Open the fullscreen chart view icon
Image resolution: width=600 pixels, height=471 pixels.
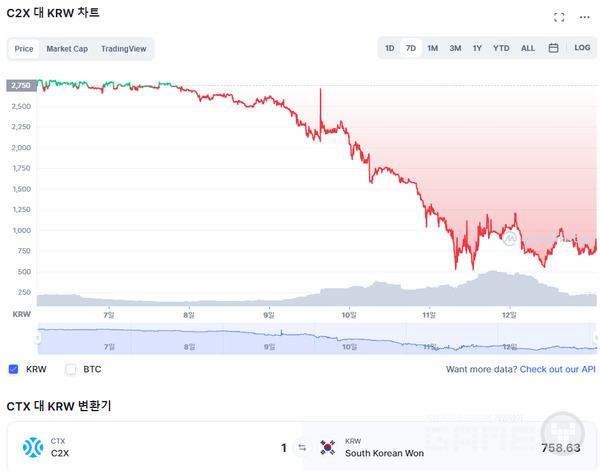(559, 17)
